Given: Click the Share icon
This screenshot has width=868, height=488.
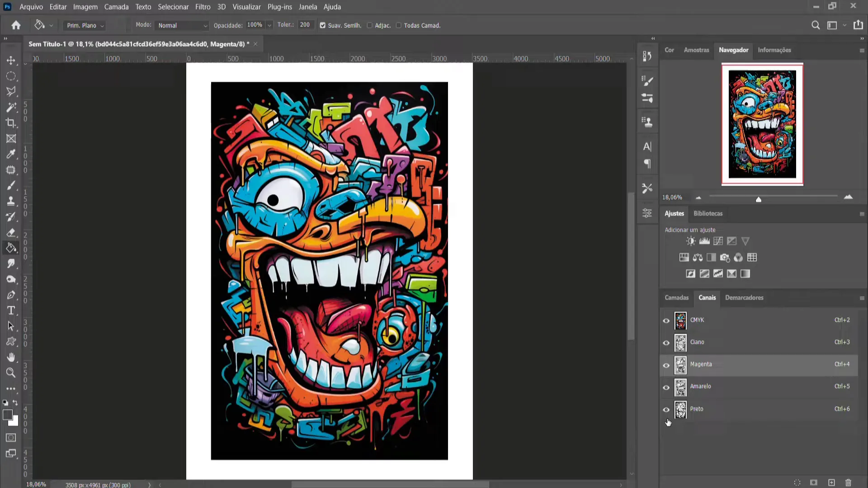Looking at the screenshot, I should click(858, 25).
